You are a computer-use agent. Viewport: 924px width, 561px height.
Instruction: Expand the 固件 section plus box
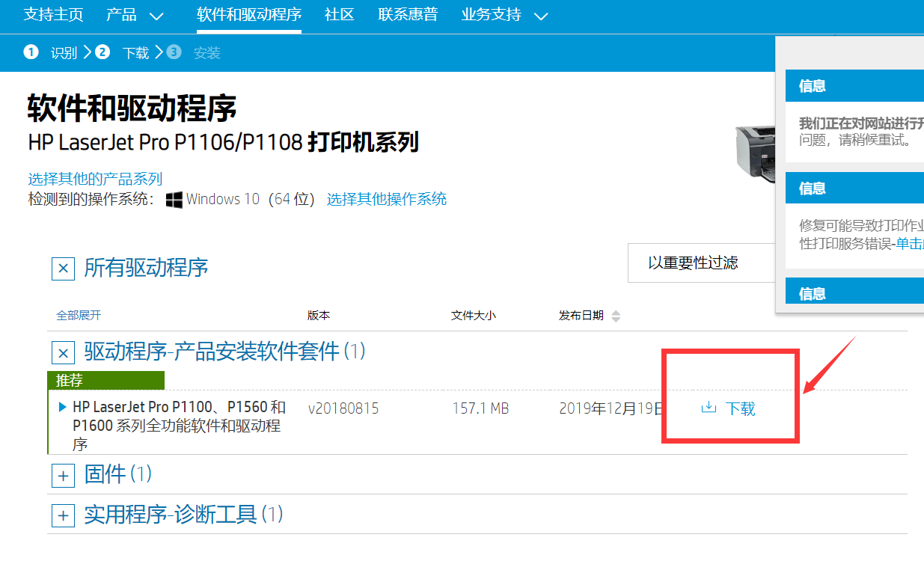tap(63, 475)
